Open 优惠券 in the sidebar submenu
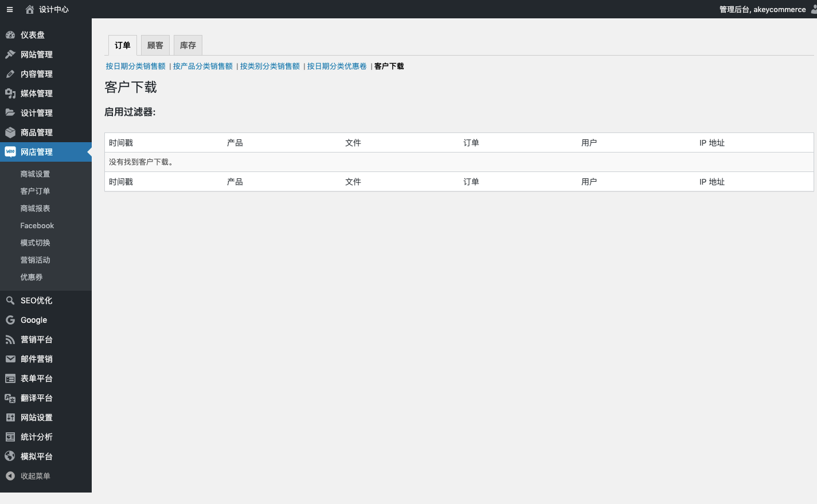The image size is (817, 504). pos(32,277)
